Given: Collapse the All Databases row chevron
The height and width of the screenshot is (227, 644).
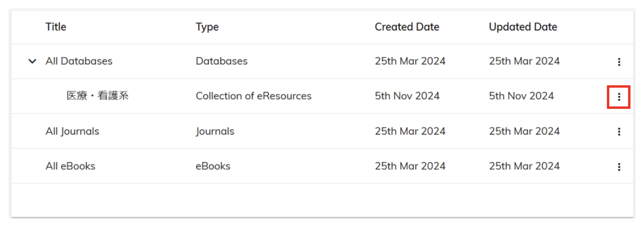Looking at the screenshot, I should (32, 62).
